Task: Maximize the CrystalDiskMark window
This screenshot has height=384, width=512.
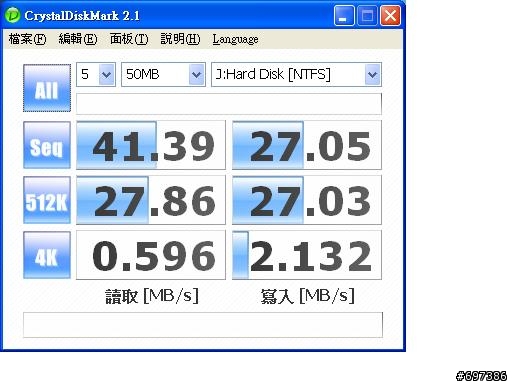Action: [x=367, y=15]
